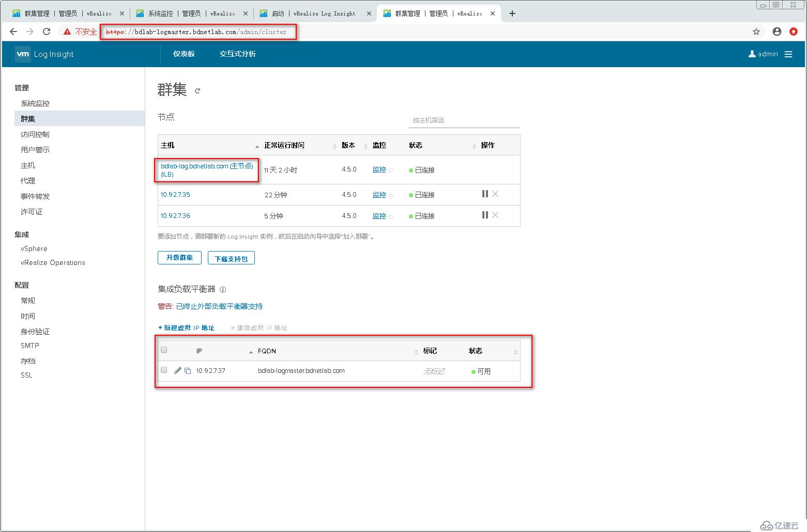
Task: Open SMTP configuration in sidebar
Action: 30,346
